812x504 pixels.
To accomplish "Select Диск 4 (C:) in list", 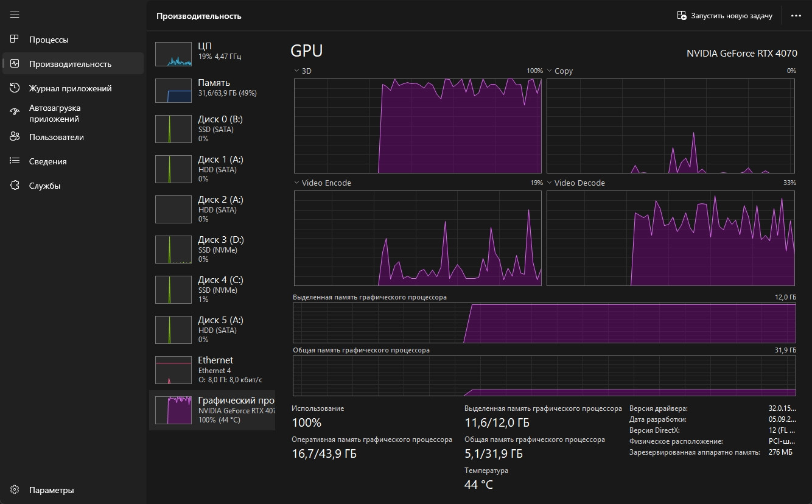I will point(212,290).
